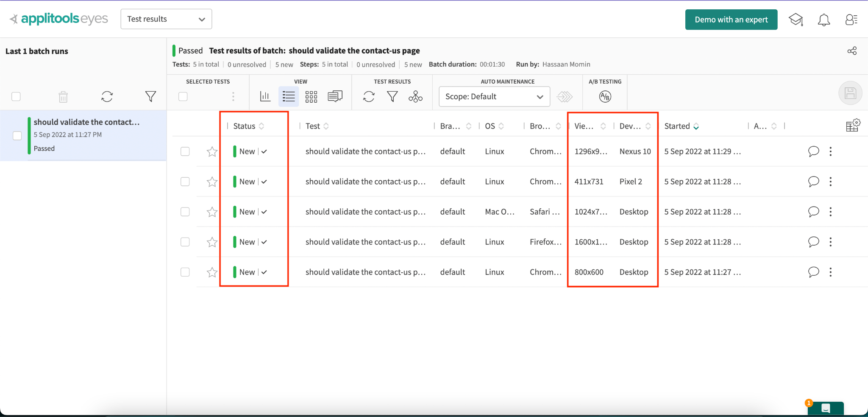The width and height of the screenshot is (868, 417).
Task: Open comments for the Pixel 2 test
Action: [x=813, y=182]
